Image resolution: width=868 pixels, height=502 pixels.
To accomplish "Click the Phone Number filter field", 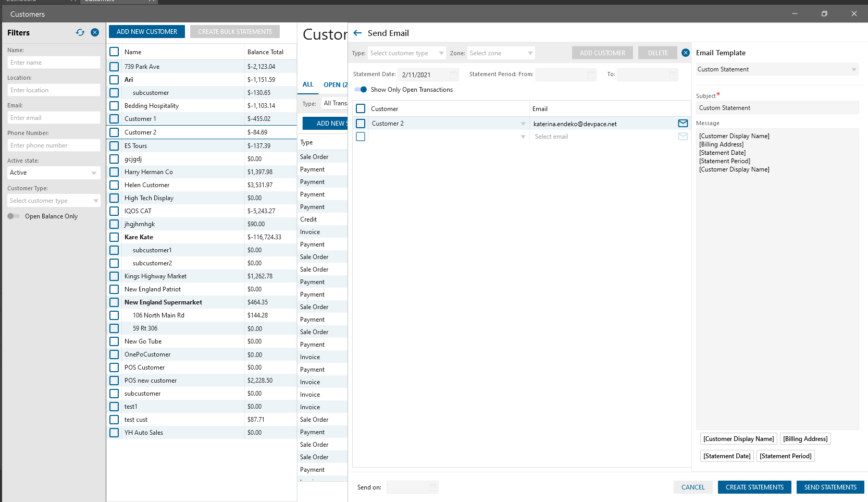I will 54,145.
